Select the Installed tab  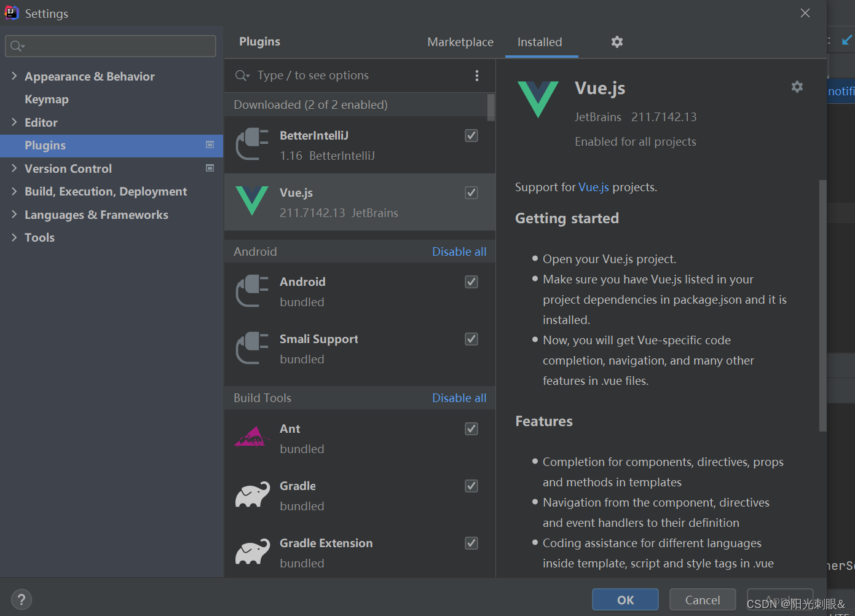[540, 42]
